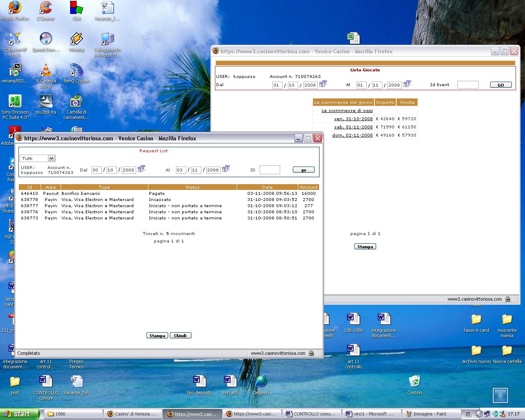Click the GO button in Lista Giocate
The height and width of the screenshot is (420, 525).
point(501,85)
